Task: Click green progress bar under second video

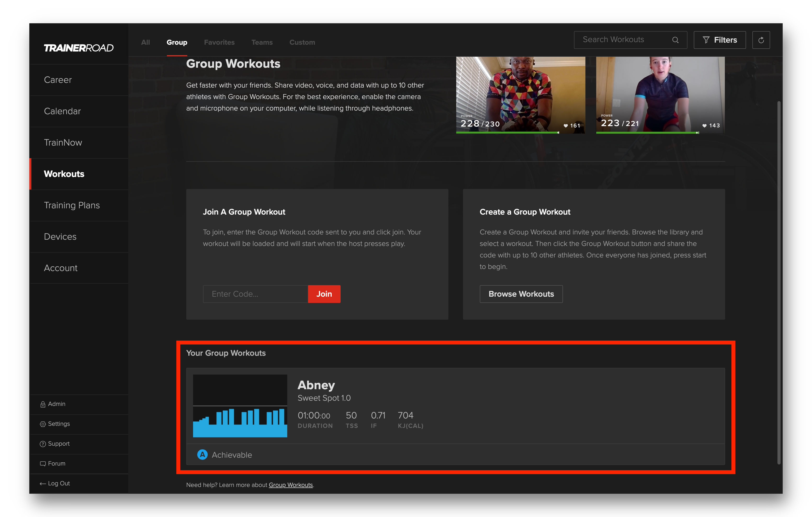Action: [x=647, y=133]
